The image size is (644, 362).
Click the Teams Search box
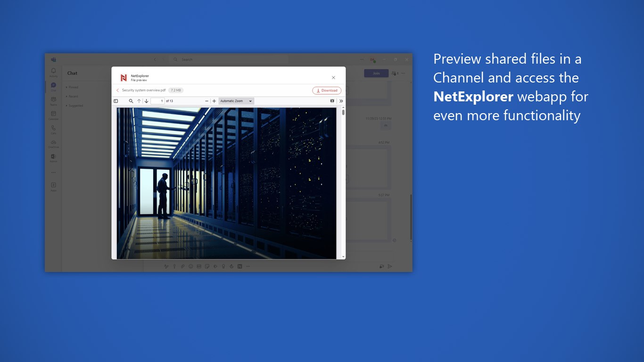click(x=229, y=59)
